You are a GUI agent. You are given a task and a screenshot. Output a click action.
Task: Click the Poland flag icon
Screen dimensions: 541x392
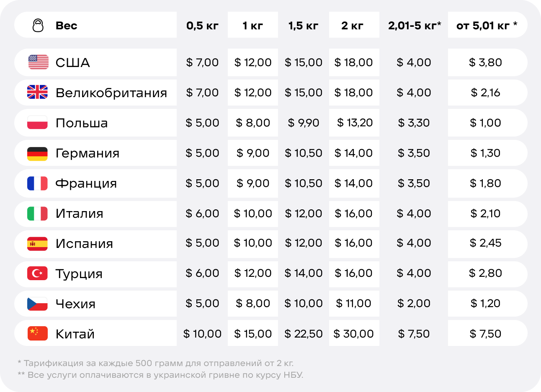point(38,123)
